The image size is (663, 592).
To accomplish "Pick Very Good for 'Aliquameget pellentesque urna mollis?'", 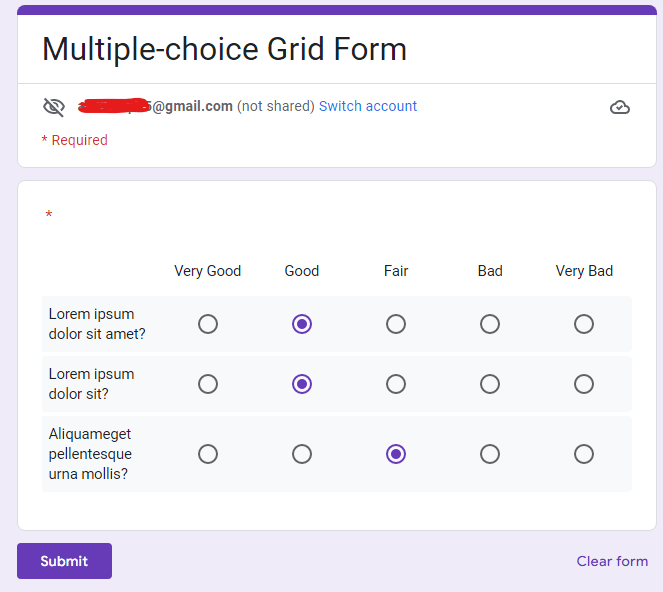I will coord(208,454).
